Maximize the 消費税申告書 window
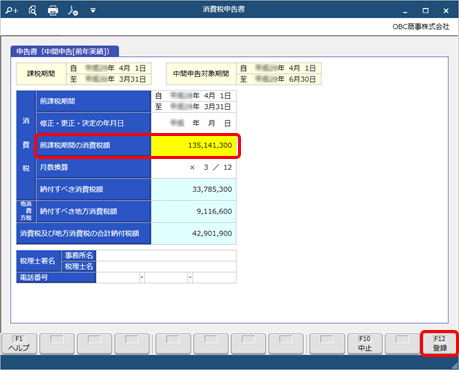The width and height of the screenshot is (459, 370). [426, 11]
